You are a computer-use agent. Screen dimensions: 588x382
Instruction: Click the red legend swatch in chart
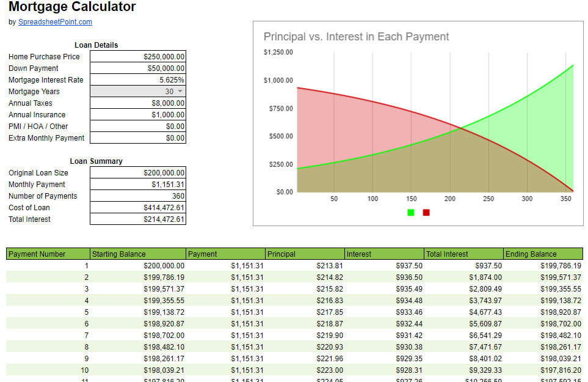(426, 212)
